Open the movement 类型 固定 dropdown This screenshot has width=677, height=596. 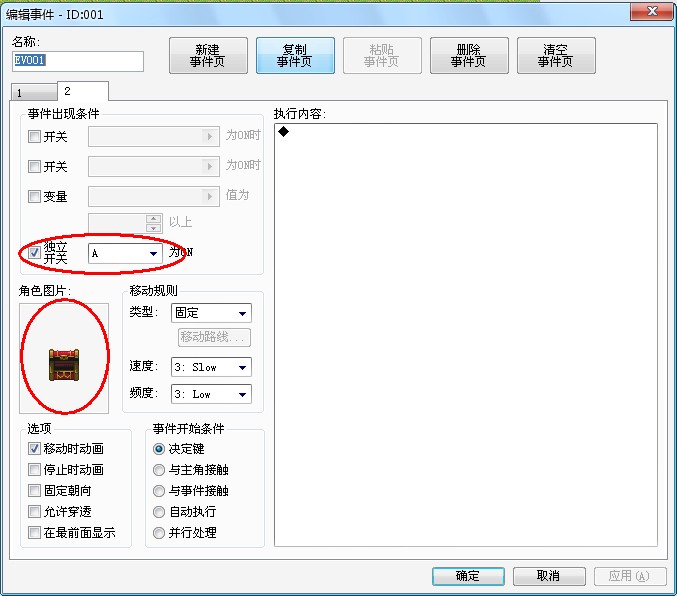211,313
